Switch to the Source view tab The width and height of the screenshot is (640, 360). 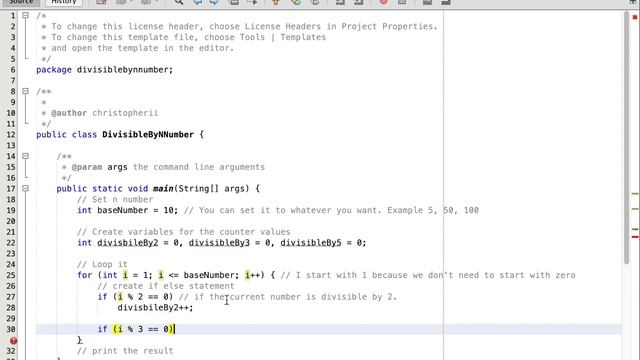(x=21, y=2)
